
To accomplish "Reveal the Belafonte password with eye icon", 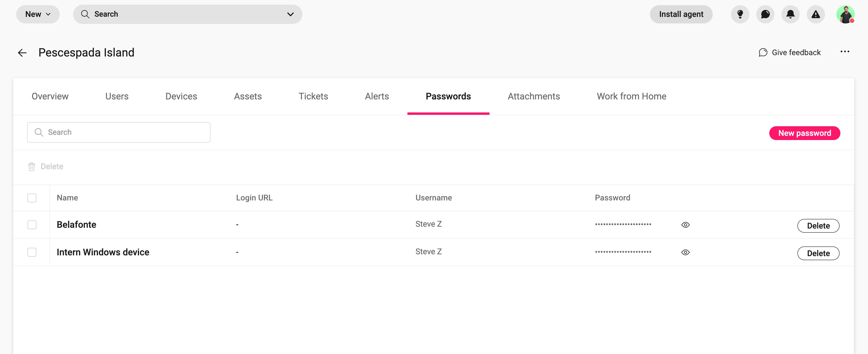I will tap(685, 225).
